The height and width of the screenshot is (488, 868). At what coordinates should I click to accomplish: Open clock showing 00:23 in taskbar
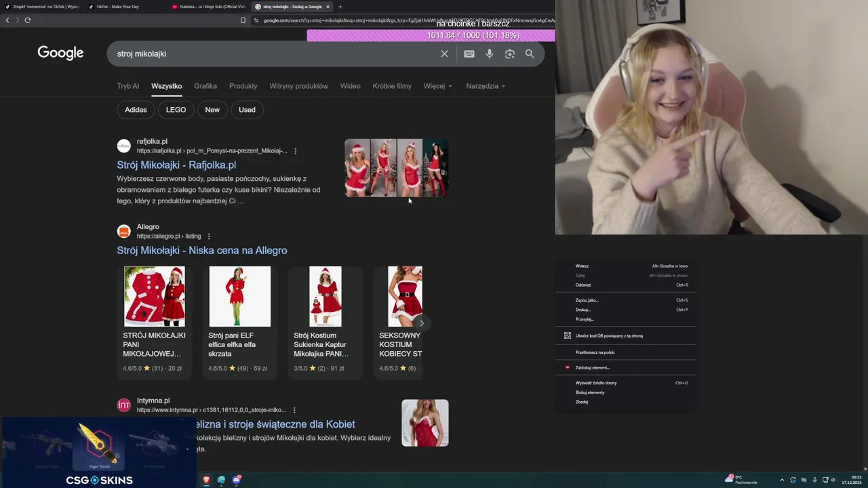click(x=851, y=480)
